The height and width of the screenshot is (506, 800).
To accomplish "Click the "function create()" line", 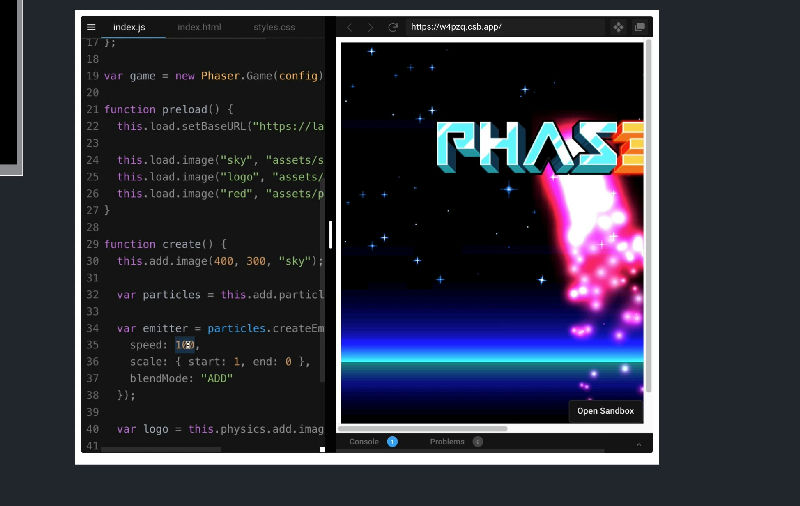I will point(165,244).
